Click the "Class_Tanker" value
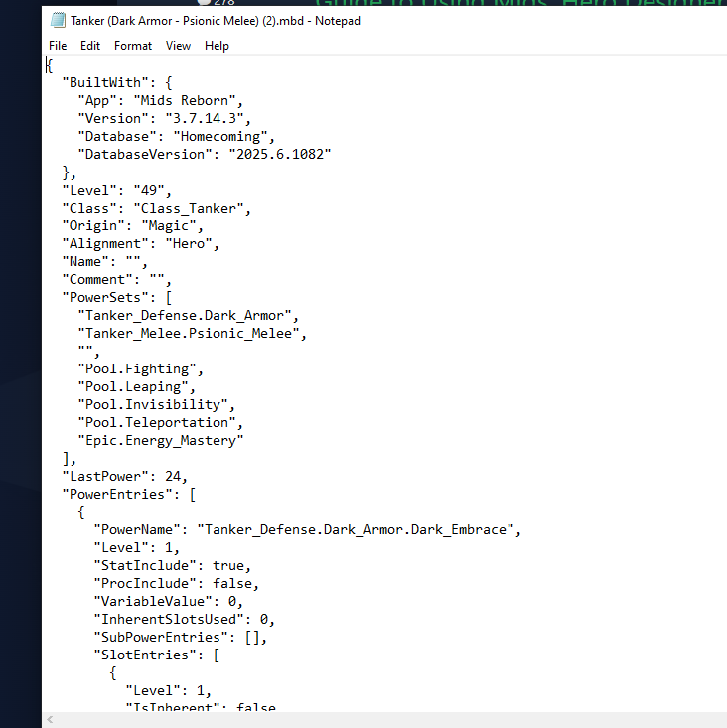Image resolution: width=727 pixels, height=728 pixels. 189,208
